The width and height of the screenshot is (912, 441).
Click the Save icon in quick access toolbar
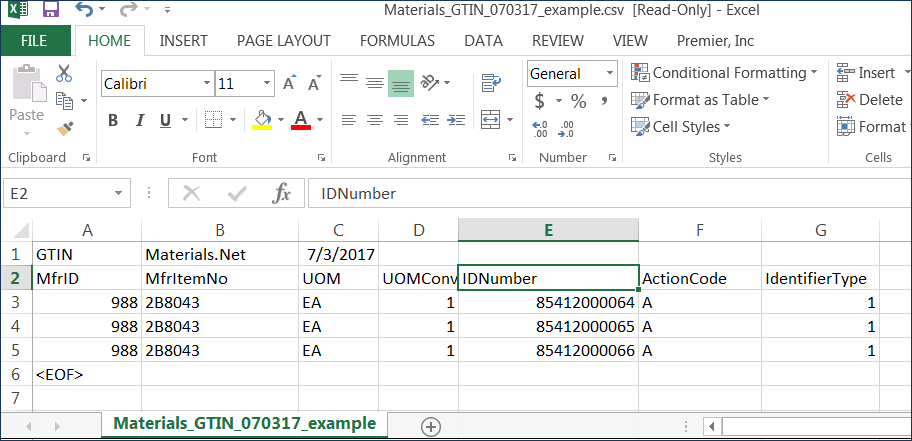point(50,12)
